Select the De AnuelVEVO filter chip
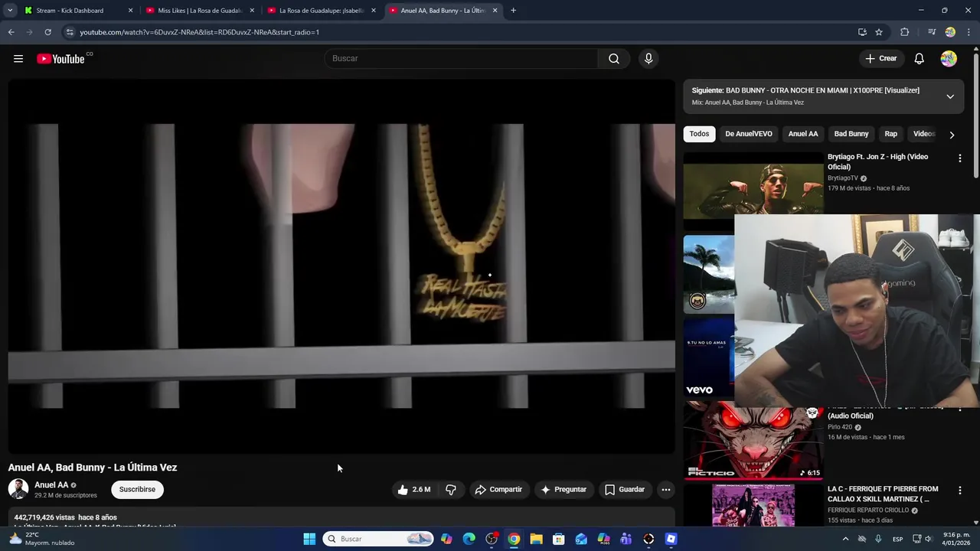This screenshot has width=980, height=551. (x=749, y=134)
